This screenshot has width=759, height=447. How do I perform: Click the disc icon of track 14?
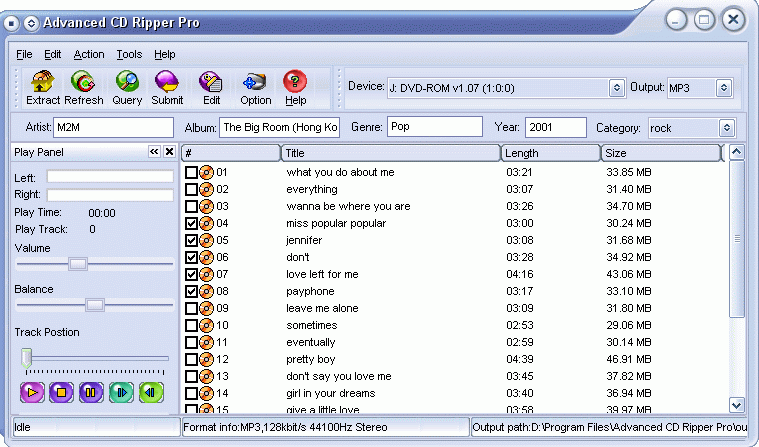point(206,393)
